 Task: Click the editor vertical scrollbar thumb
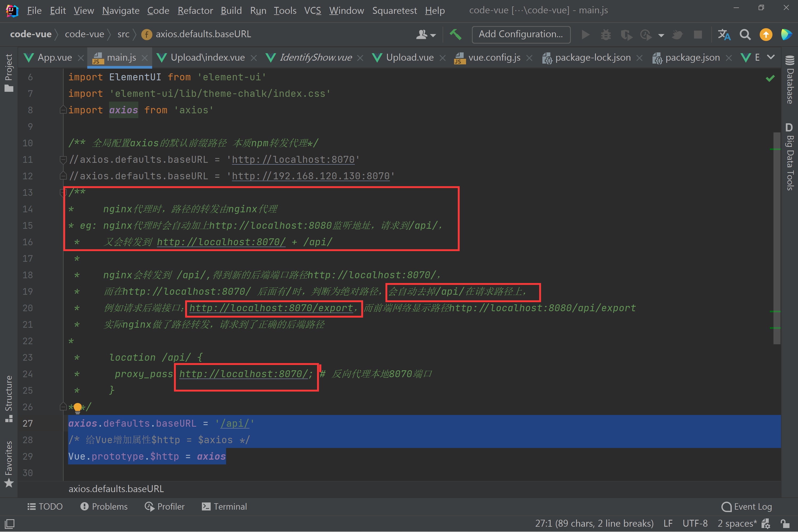click(x=777, y=238)
